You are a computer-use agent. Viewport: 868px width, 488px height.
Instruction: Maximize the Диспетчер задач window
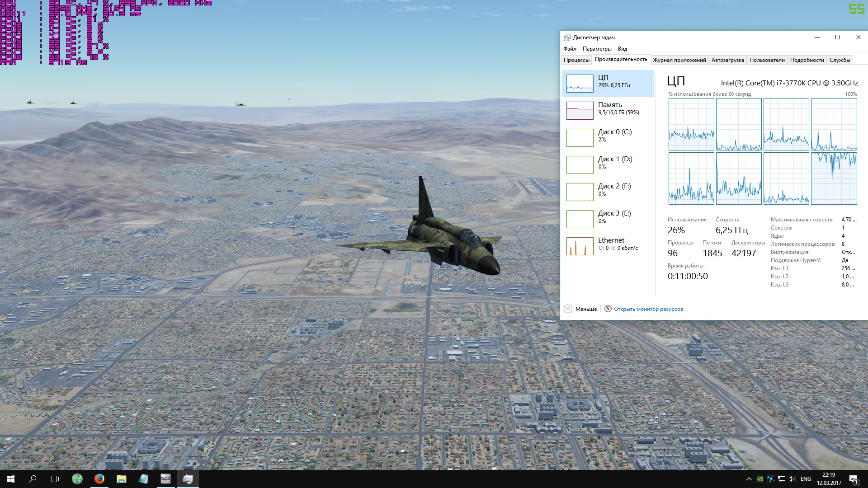(838, 38)
